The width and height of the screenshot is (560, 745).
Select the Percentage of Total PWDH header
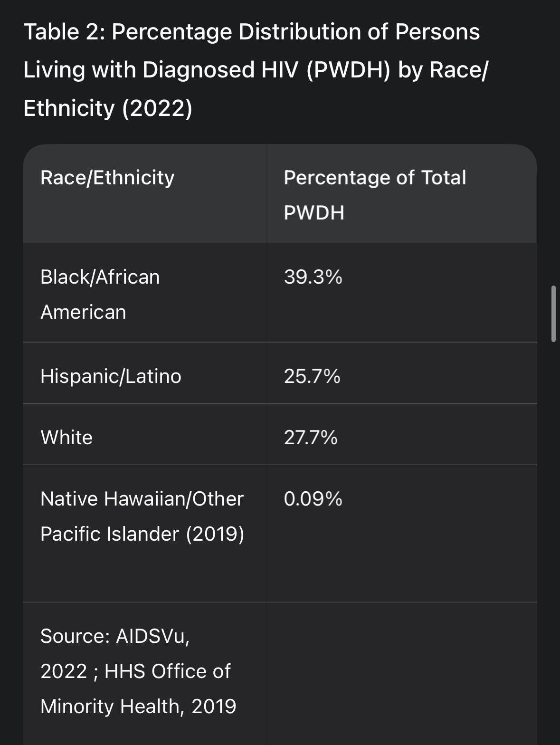pos(375,195)
